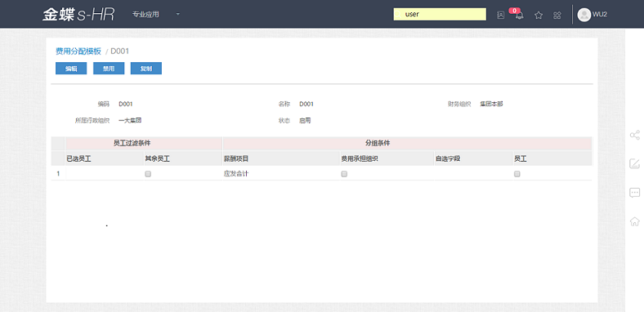Click the 名称 value D001
This screenshot has width=644, height=312.
tap(306, 105)
